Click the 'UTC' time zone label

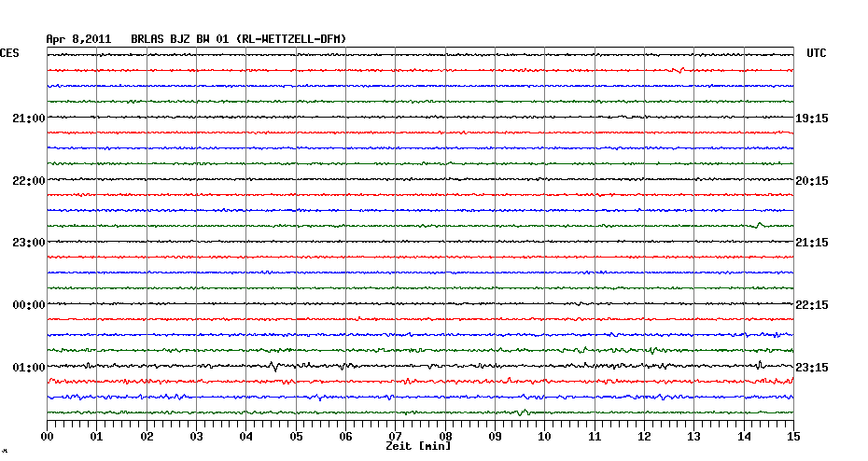point(816,53)
